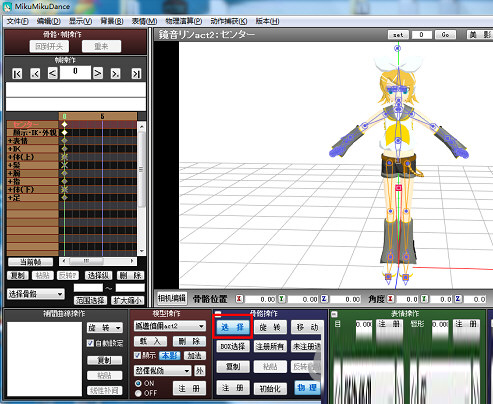The width and height of the screenshot is (493, 404).
Task: Collapse the 表情操作 panel with its minus icon
Action: 334,314
